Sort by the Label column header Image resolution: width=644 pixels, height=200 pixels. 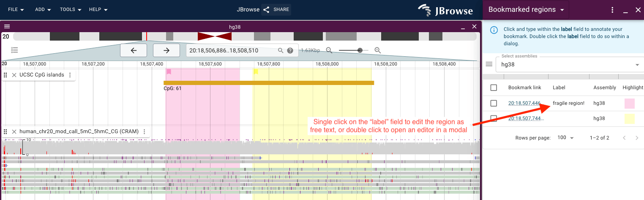coord(559,88)
